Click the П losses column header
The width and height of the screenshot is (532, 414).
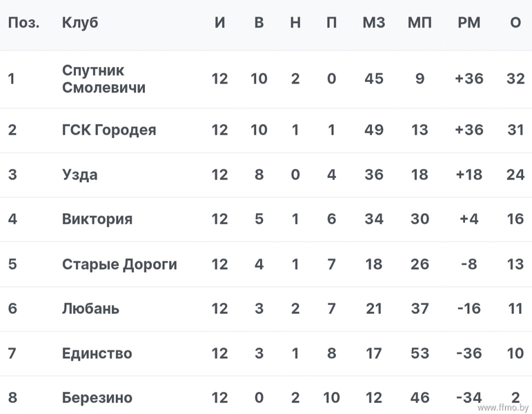pyautogui.click(x=331, y=23)
